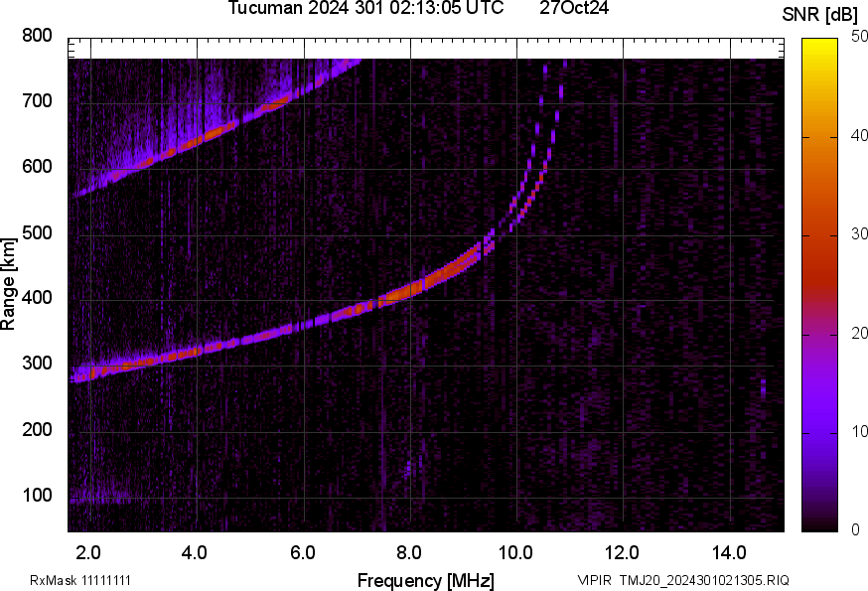
Task: Click the frequency tick label 6.0
Action: [x=302, y=553]
